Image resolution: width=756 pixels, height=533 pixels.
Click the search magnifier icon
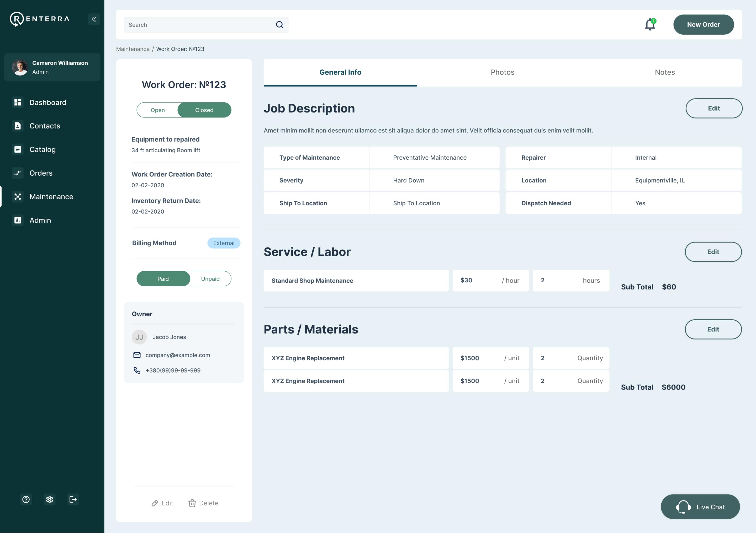[x=279, y=25]
